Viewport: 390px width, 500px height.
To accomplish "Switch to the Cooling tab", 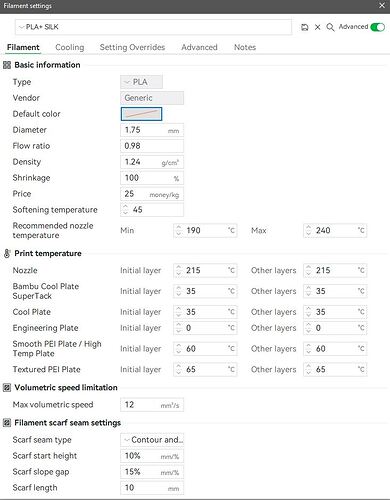I will point(70,47).
